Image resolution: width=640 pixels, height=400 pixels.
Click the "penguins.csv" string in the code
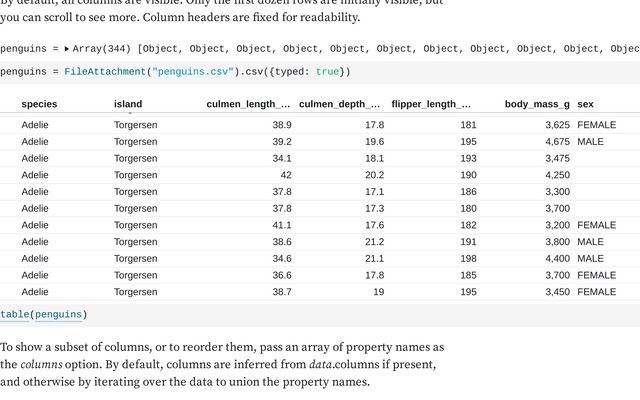[193, 71]
